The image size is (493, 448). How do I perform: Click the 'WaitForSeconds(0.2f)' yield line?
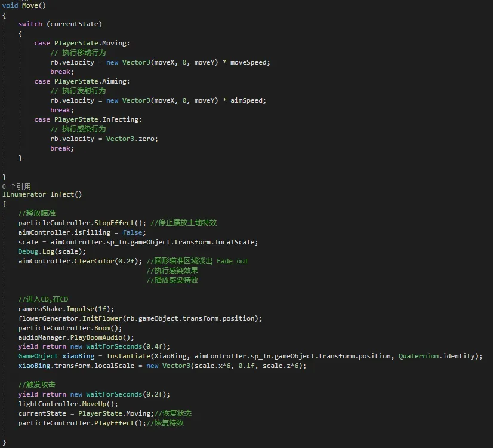94,394
